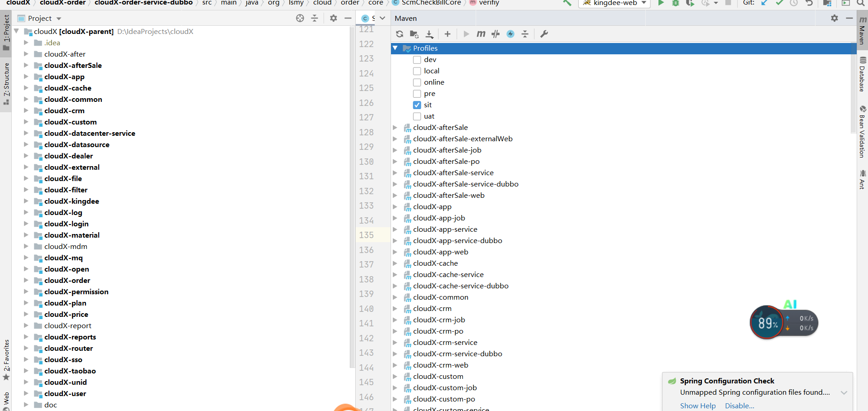Click Disable... link in Spring notification
The width and height of the screenshot is (868, 411).
[739, 406]
